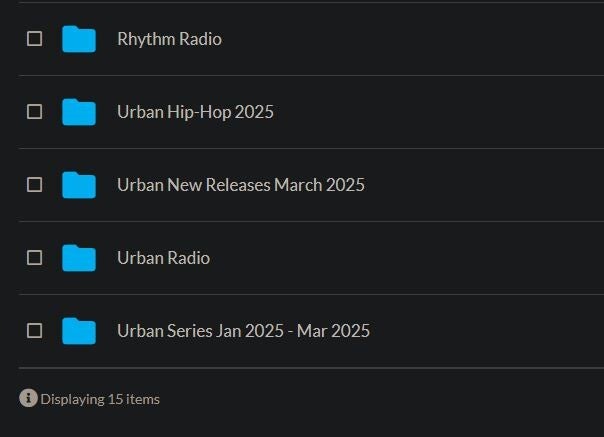Tick the Rhythm Radio checkbox

pos(34,39)
